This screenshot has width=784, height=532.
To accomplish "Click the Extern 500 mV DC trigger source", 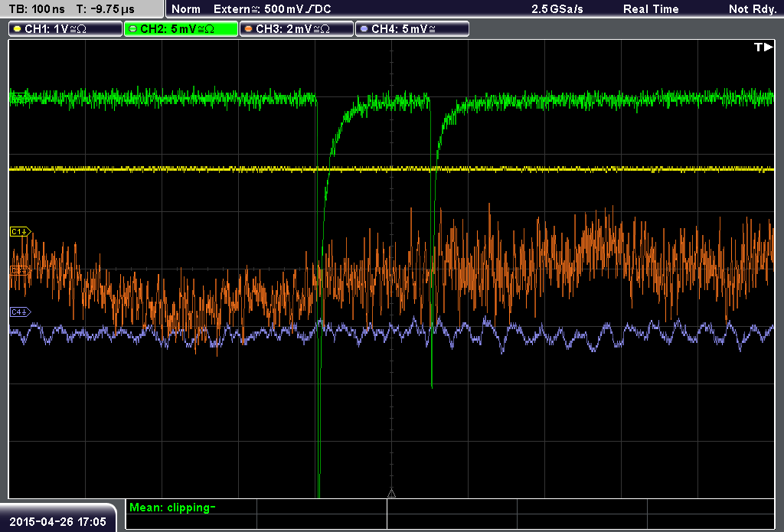I will click(273, 9).
